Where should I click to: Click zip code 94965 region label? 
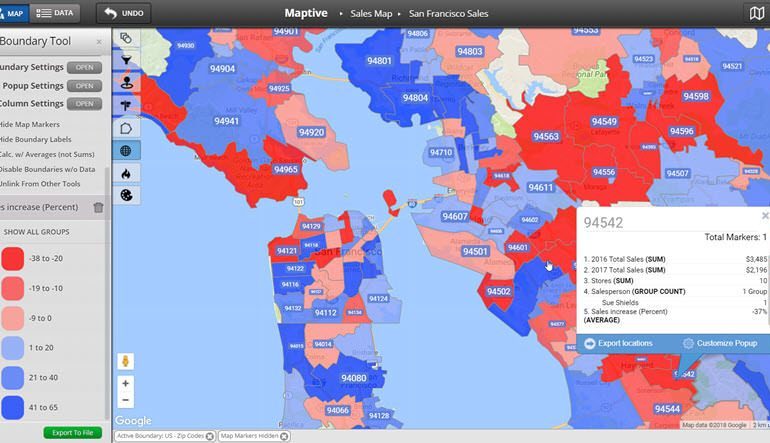click(x=286, y=169)
